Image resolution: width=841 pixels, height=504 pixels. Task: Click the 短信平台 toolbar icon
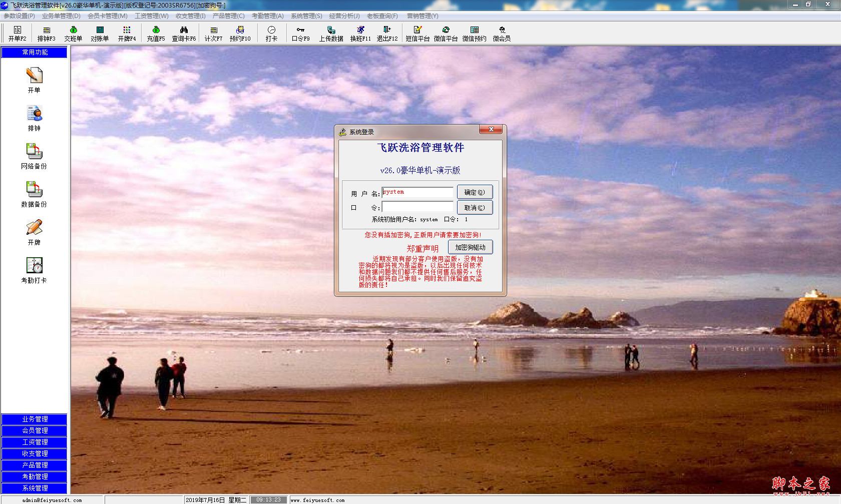(417, 34)
